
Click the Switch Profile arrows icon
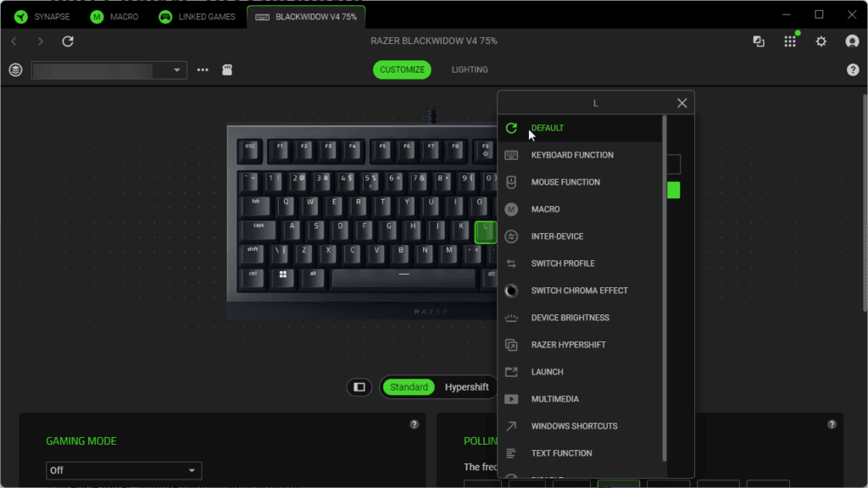[511, 263]
